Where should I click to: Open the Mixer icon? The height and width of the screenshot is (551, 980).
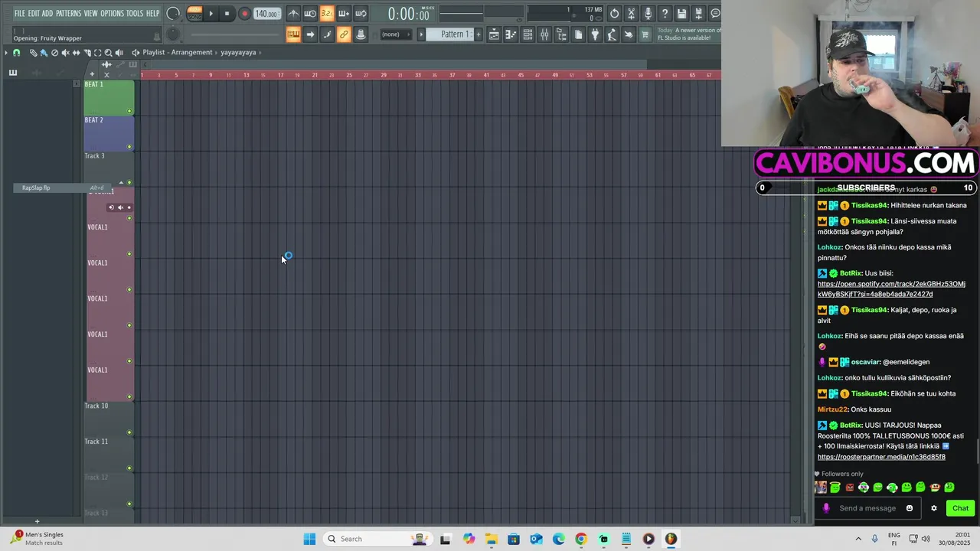(x=544, y=34)
